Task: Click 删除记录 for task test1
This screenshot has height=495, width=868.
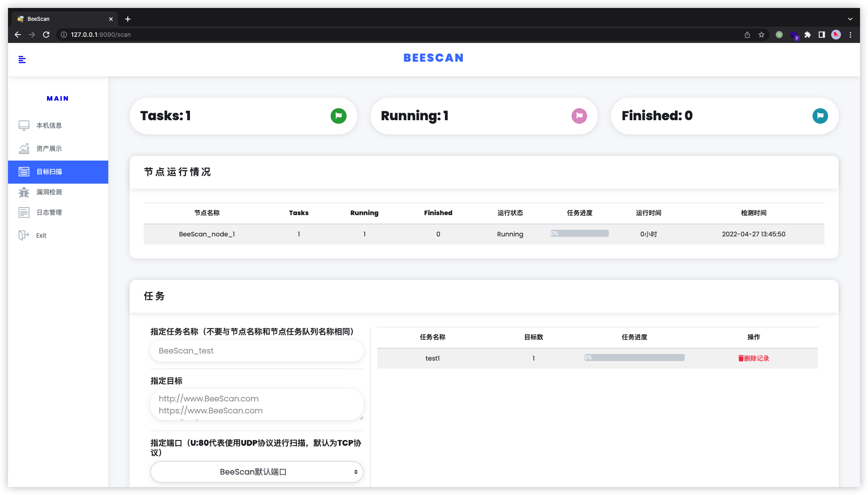Action: click(x=754, y=358)
